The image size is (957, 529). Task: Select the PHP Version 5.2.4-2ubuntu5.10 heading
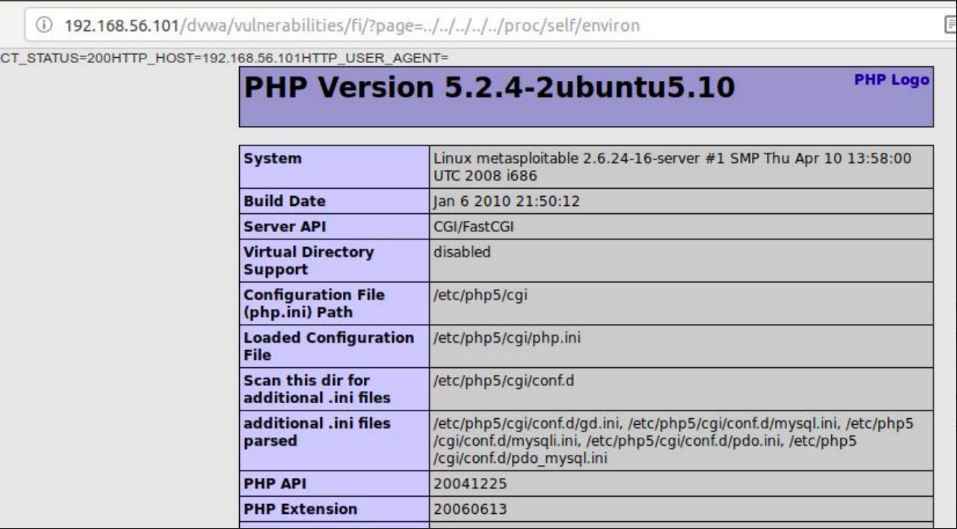pyautogui.click(x=489, y=87)
